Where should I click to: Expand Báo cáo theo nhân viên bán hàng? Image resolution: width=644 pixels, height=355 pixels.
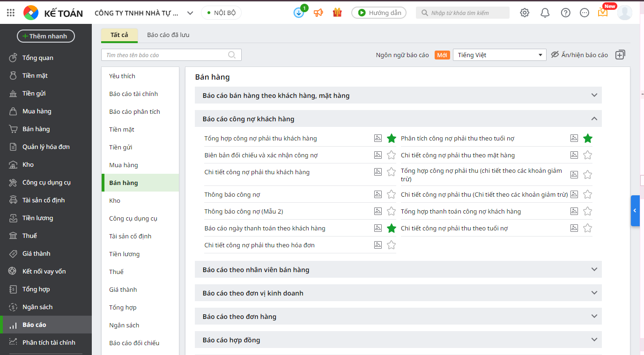(x=398, y=270)
